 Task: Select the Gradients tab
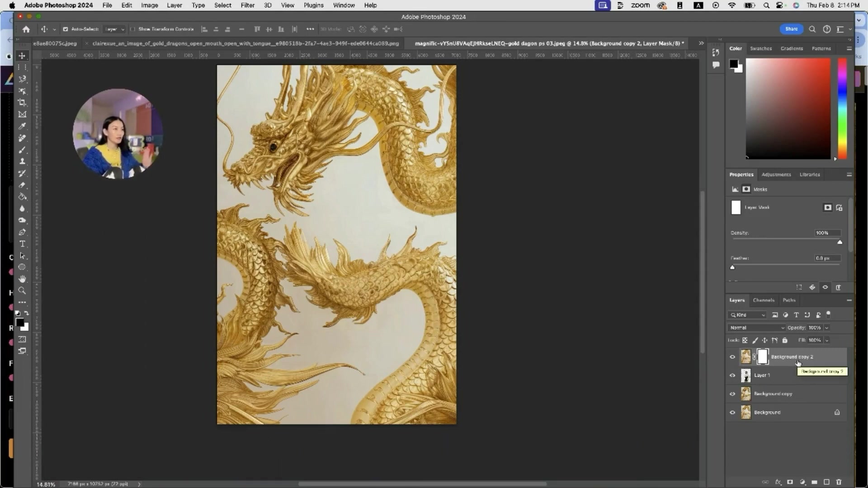pos(792,48)
